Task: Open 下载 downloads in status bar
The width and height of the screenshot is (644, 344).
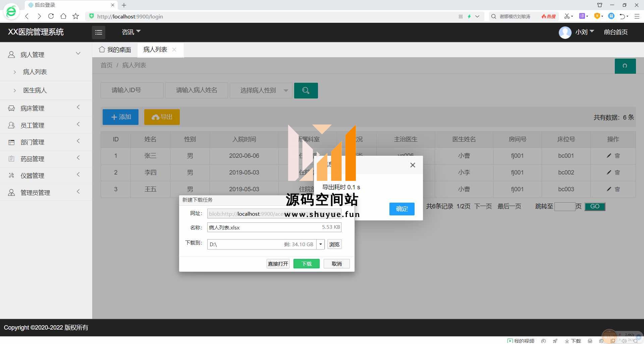Action: coord(573,341)
